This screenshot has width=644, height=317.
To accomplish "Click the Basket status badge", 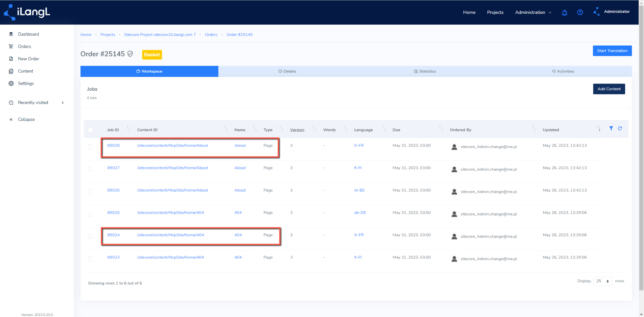I will [x=152, y=55].
